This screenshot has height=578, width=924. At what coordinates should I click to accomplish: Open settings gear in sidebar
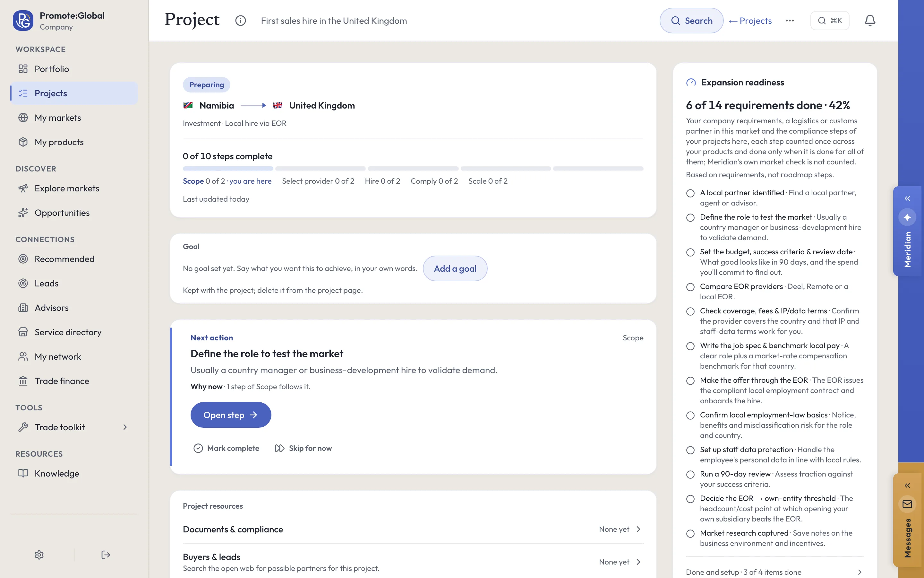(39, 555)
